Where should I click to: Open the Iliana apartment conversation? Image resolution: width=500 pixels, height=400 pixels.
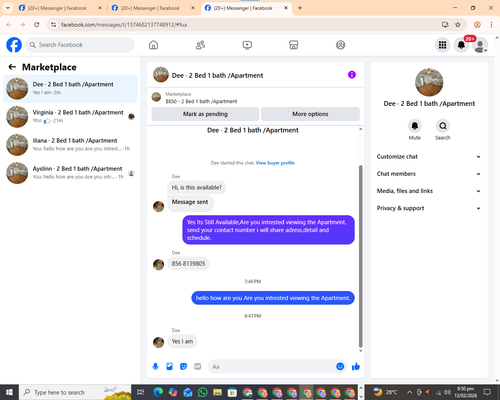click(70, 145)
